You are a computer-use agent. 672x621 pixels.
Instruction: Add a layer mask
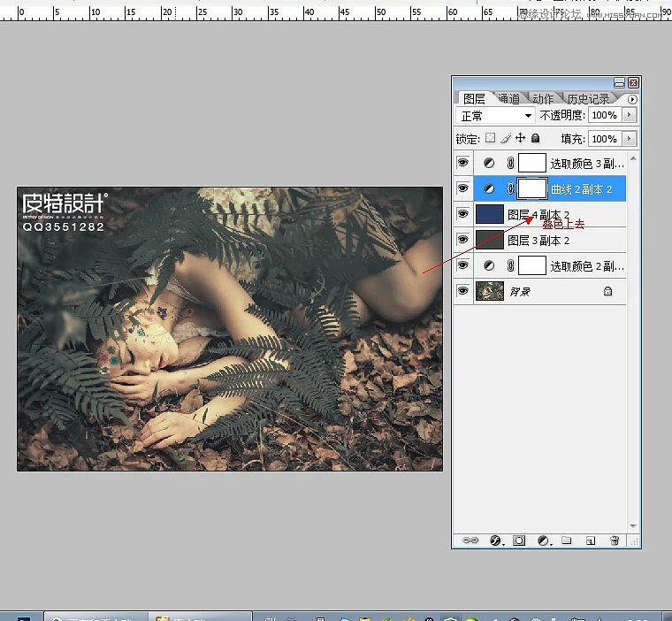519,540
